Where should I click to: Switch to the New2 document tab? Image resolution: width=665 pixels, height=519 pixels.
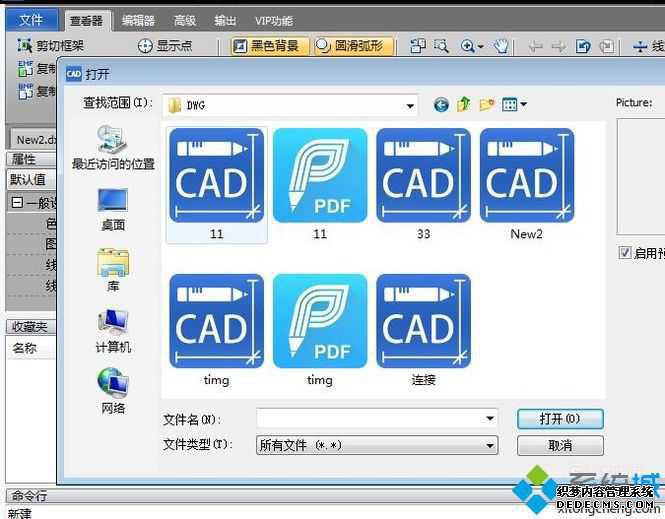[x=34, y=139]
